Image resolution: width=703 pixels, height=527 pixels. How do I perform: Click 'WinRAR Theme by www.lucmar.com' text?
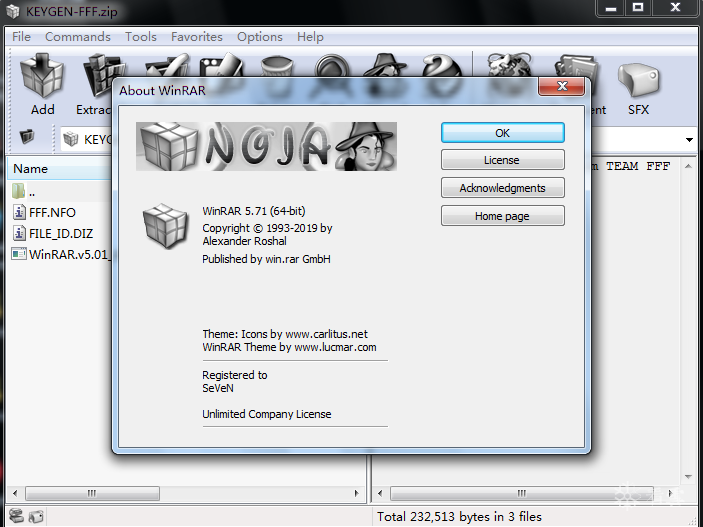pyautogui.click(x=289, y=347)
